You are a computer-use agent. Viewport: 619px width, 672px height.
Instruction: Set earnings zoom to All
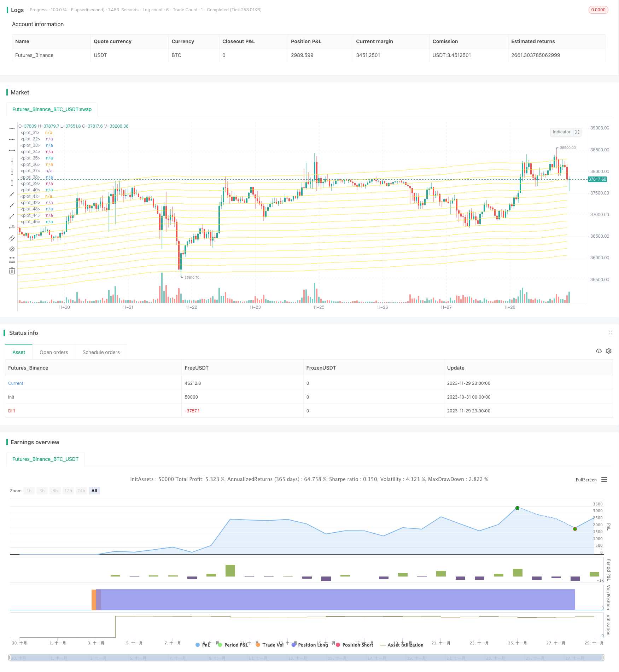[94, 491]
